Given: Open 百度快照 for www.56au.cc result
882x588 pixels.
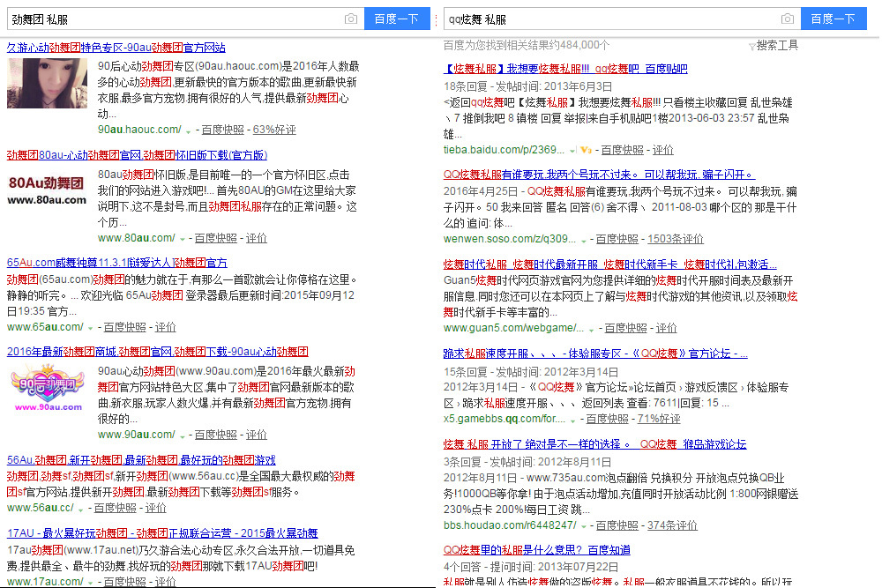Looking at the screenshot, I should coord(116,508).
